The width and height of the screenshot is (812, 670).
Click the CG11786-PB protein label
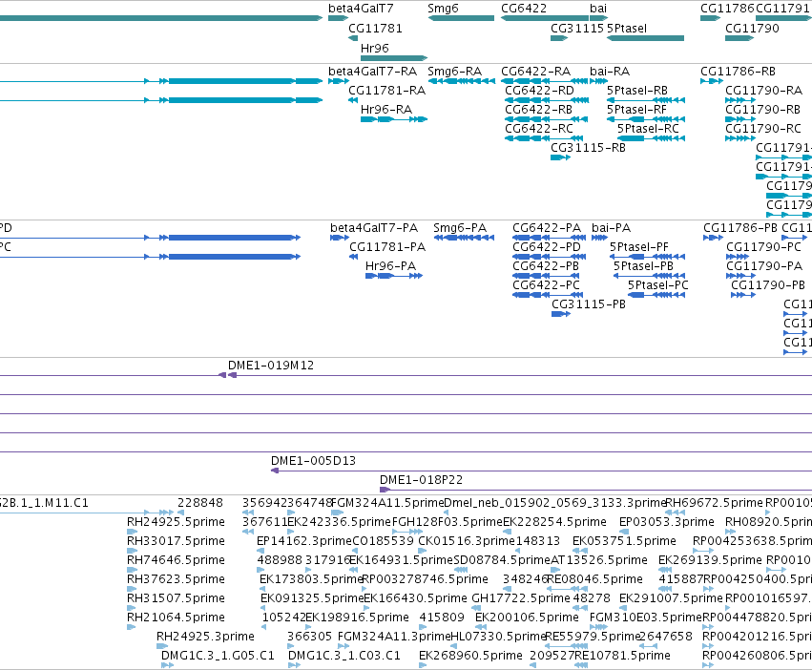pyautogui.click(x=740, y=228)
